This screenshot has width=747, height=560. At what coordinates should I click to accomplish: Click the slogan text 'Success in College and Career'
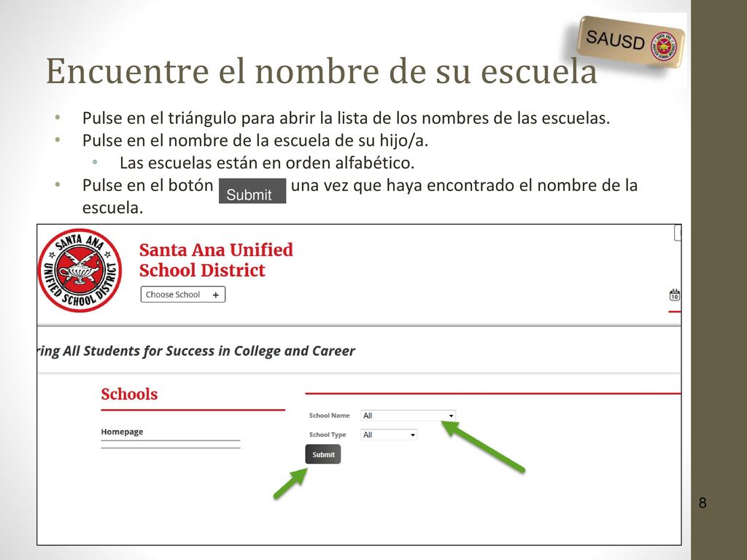click(260, 351)
